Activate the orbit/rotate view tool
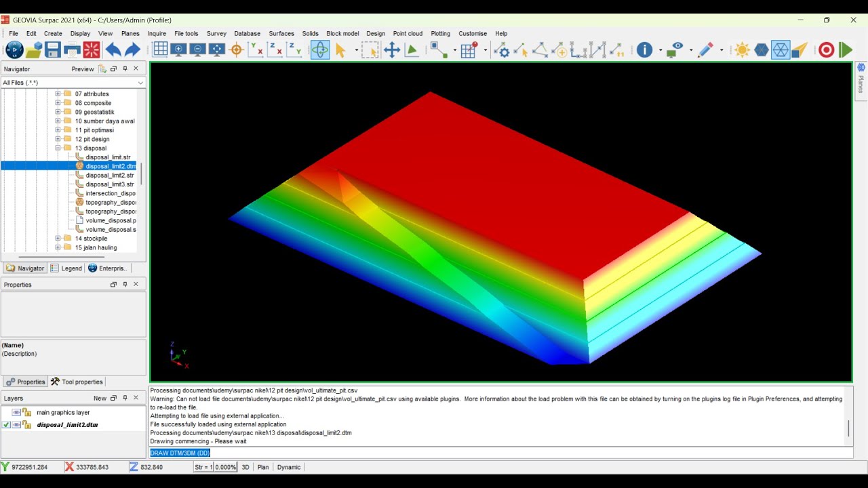The width and height of the screenshot is (868, 488). pyautogui.click(x=320, y=49)
